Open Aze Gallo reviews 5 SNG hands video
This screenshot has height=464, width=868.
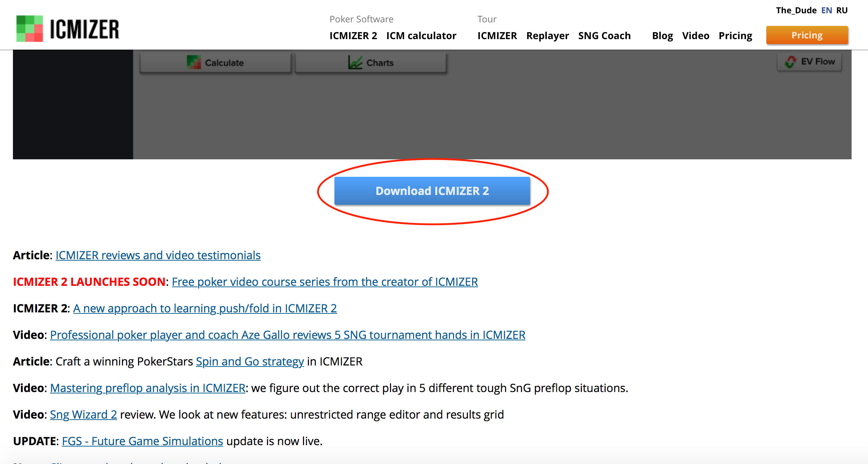(288, 335)
